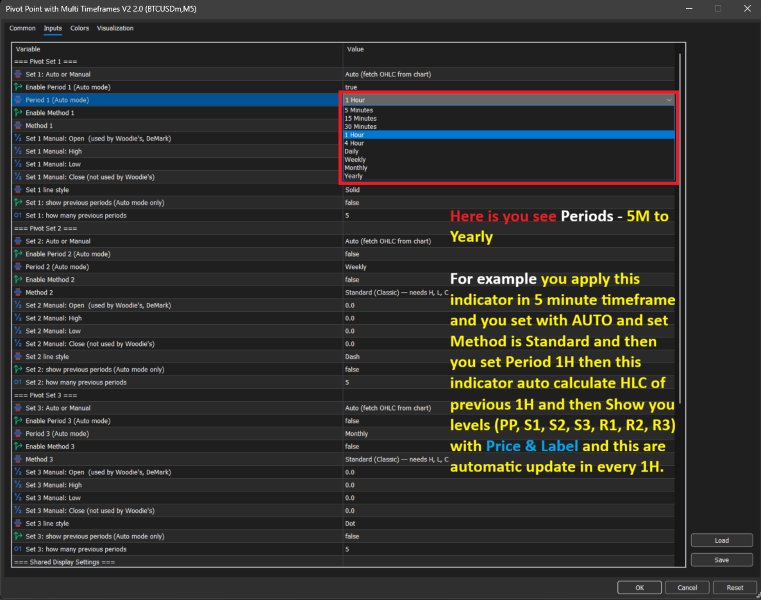This screenshot has width=761, height=600.
Task: Click the enum icon for Set 1 line style
Action: [18, 190]
